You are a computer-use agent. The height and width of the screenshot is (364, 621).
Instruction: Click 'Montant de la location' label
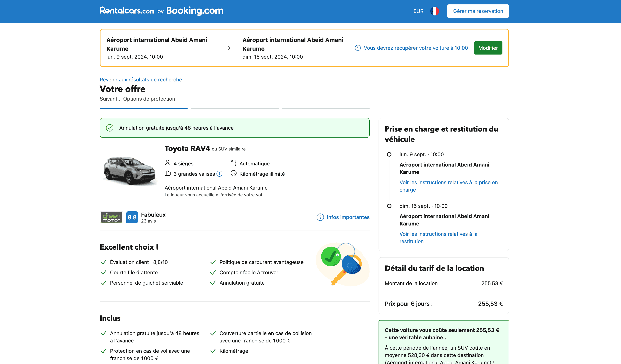tap(411, 283)
